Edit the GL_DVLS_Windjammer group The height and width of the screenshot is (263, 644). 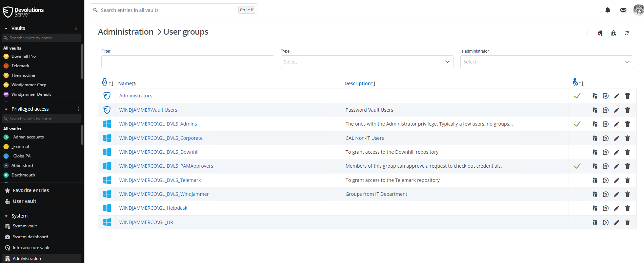617,194
